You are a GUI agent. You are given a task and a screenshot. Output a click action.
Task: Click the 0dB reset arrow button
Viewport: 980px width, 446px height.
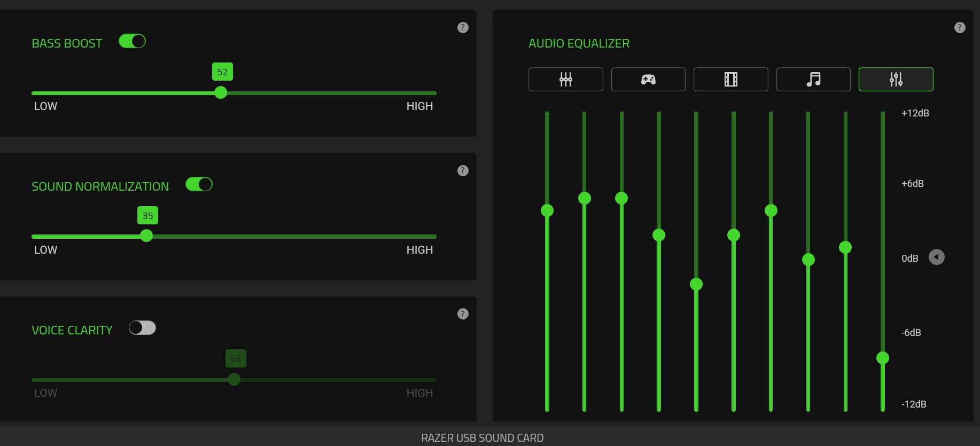pyautogui.click(x=937, y=257)
